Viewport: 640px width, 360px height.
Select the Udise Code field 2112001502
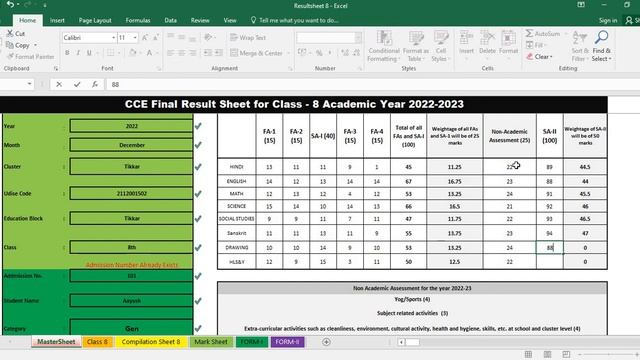(131, 193)
